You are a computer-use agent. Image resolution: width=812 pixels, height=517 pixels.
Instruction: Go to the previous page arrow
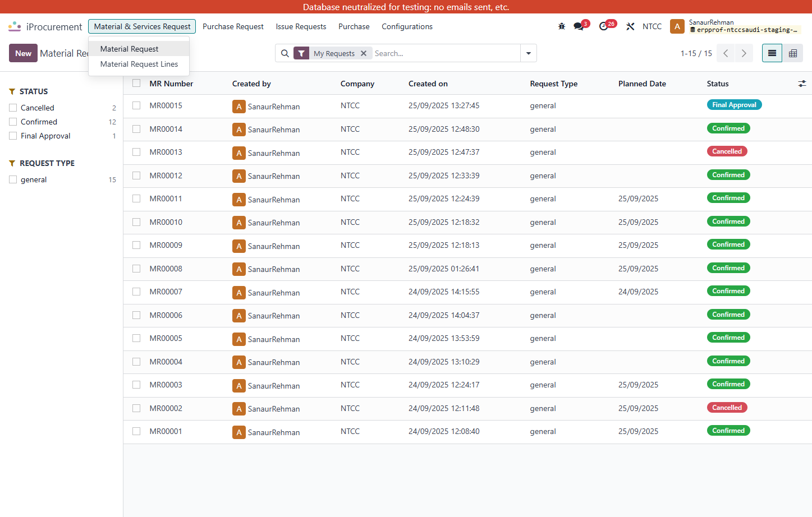tap(726, 53)
